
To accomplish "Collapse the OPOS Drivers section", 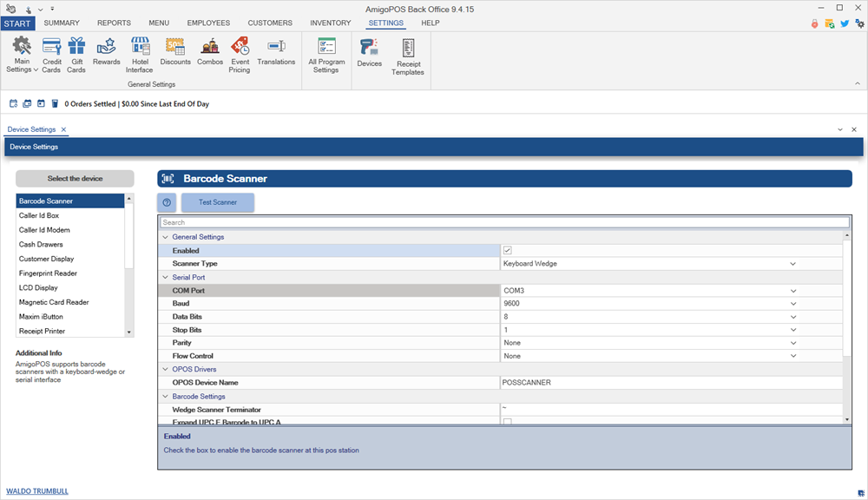I will click(165, 369).
